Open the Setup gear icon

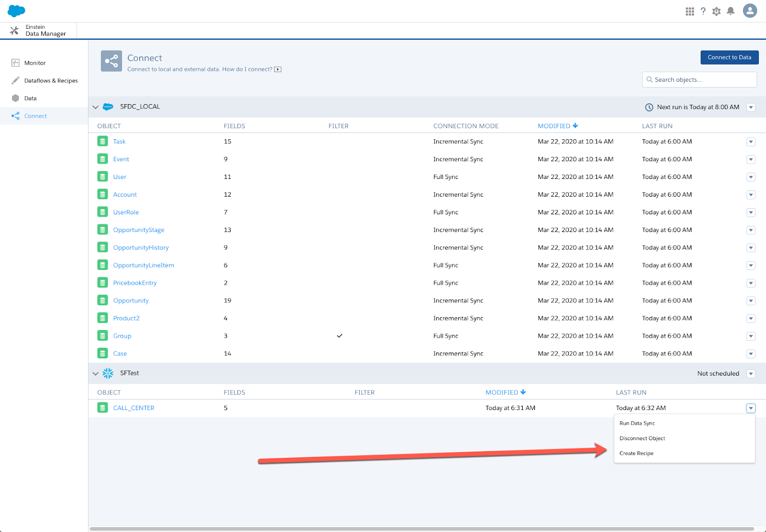(716, 11)
